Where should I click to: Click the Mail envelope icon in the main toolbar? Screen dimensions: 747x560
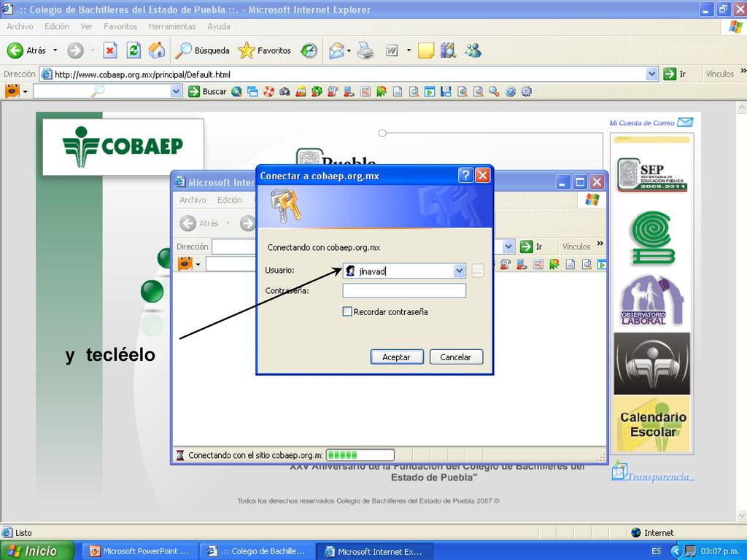336,50
